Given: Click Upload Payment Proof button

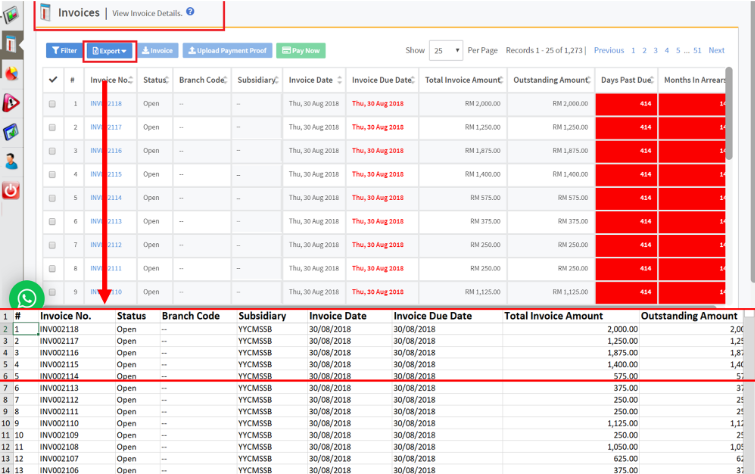Looking at the screenshot, I should pyautogui.click(x=227, y=51).
